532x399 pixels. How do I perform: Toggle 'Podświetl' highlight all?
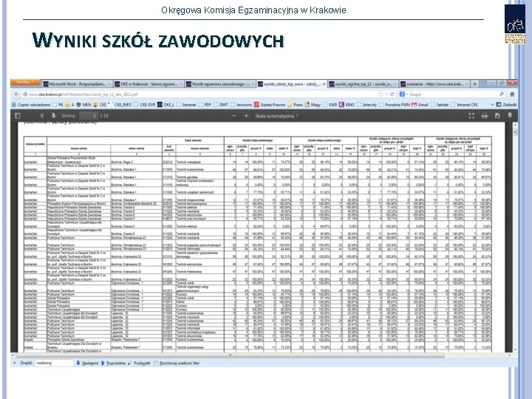pos(139,364)
